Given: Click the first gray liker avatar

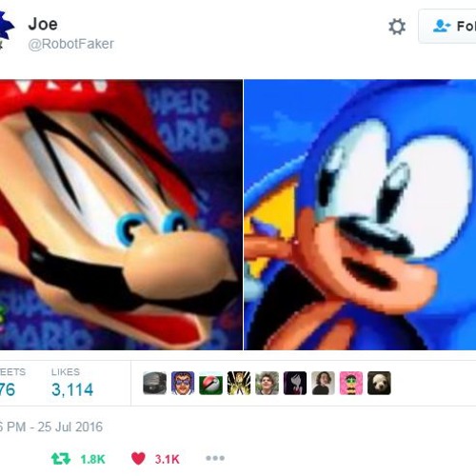Looking at the screenshot, I should coord(154,383).
